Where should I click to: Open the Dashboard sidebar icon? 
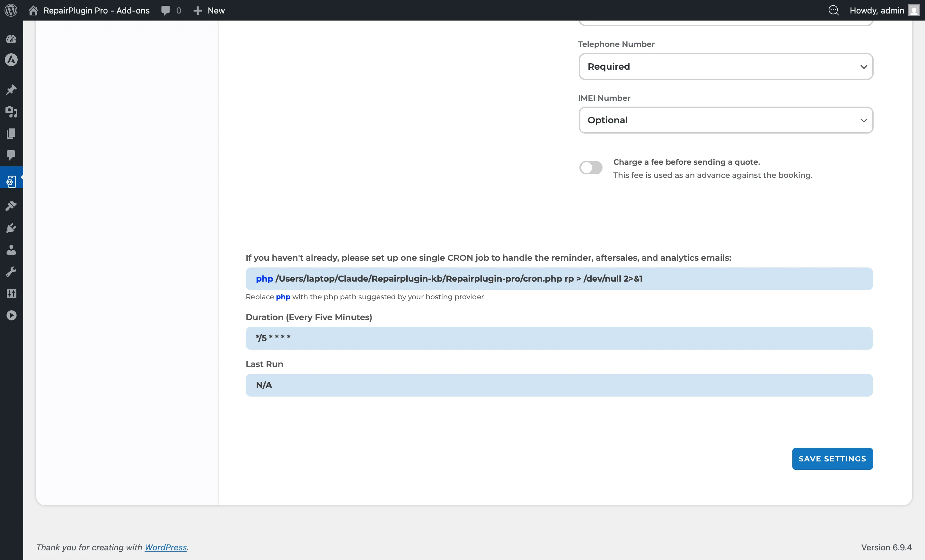[x=11, y=39]
